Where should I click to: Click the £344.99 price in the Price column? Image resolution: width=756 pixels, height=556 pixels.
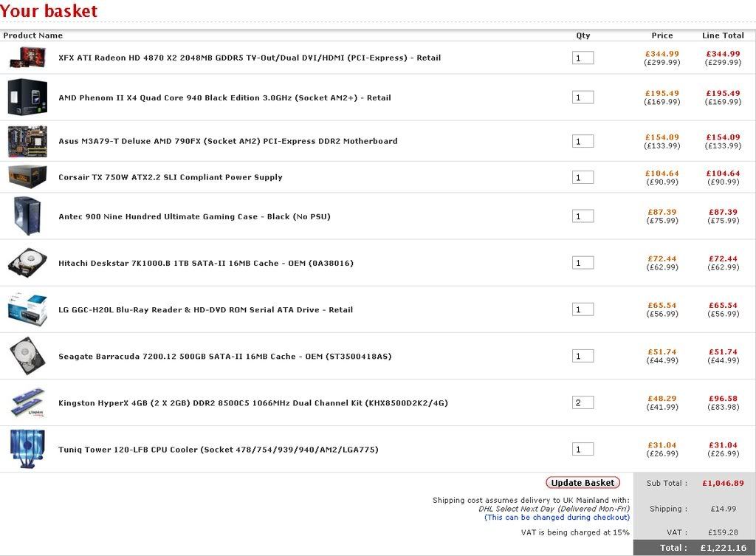[x=662, y=54]
